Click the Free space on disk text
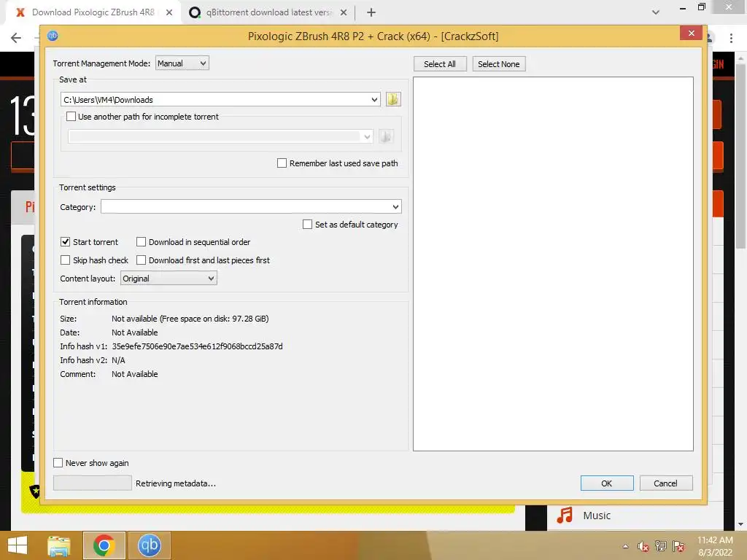 [214, 319]
